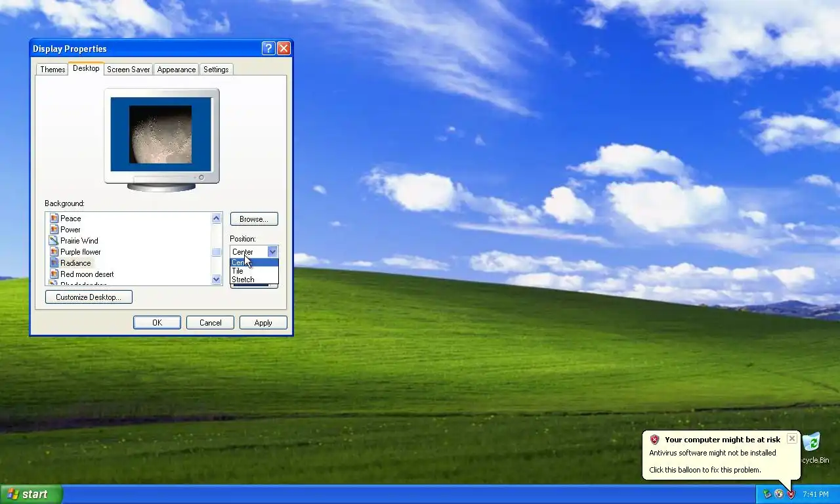
Task: Click the red shield in balloon title
Action: tap(654, 440)
